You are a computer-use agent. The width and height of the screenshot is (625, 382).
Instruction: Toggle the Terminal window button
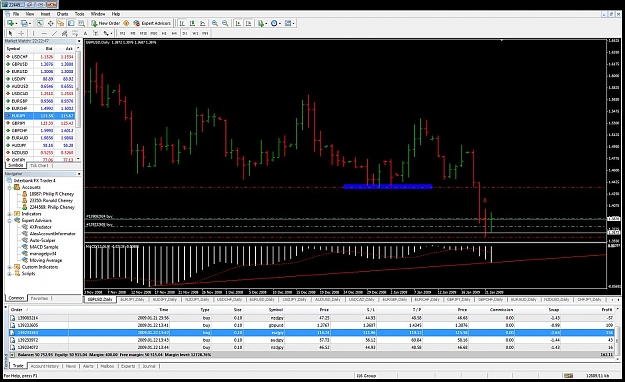click(71, 23)
